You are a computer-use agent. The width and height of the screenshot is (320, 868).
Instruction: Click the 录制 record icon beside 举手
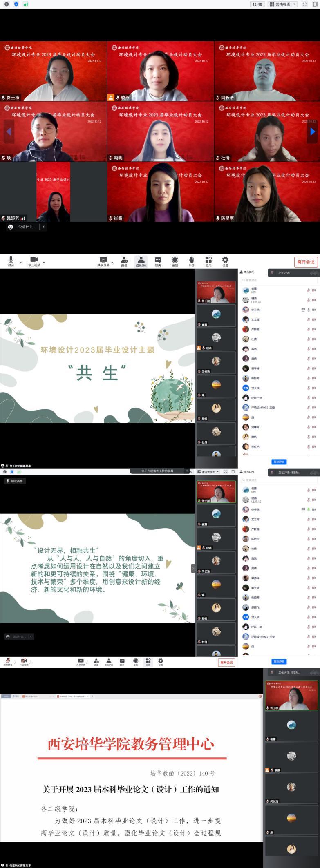click(x=175, y=261)
